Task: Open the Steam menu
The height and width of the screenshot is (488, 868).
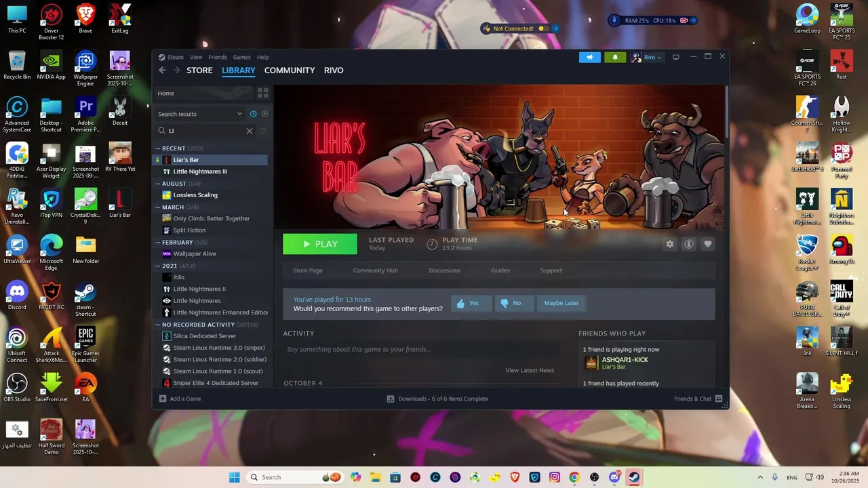Action: 176,57
